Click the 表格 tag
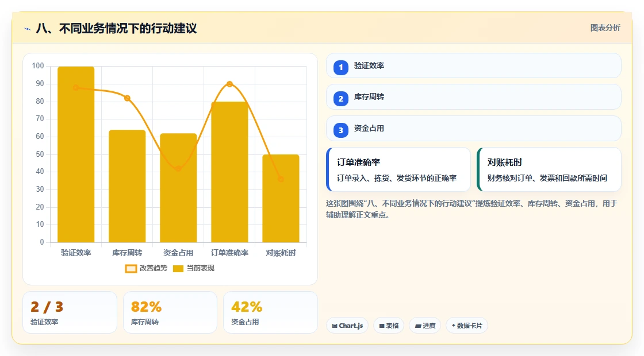644x356 pixels. [389, 326]
